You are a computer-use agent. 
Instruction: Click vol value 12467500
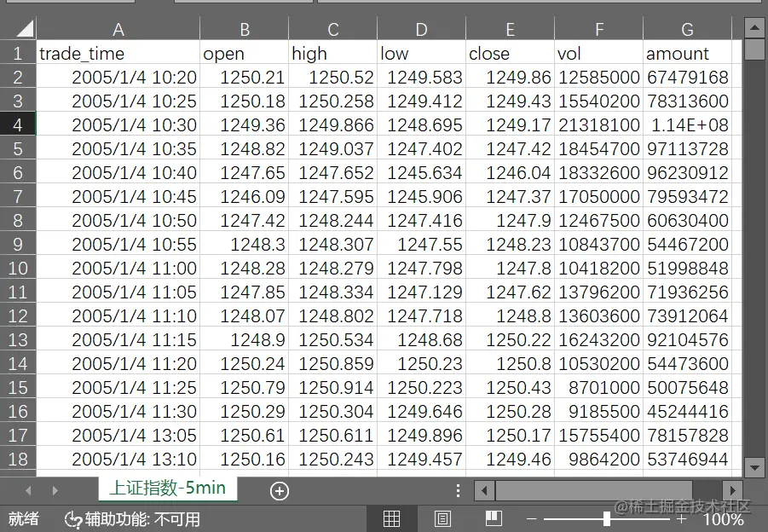pyautogui.click(x=599, y=221)
